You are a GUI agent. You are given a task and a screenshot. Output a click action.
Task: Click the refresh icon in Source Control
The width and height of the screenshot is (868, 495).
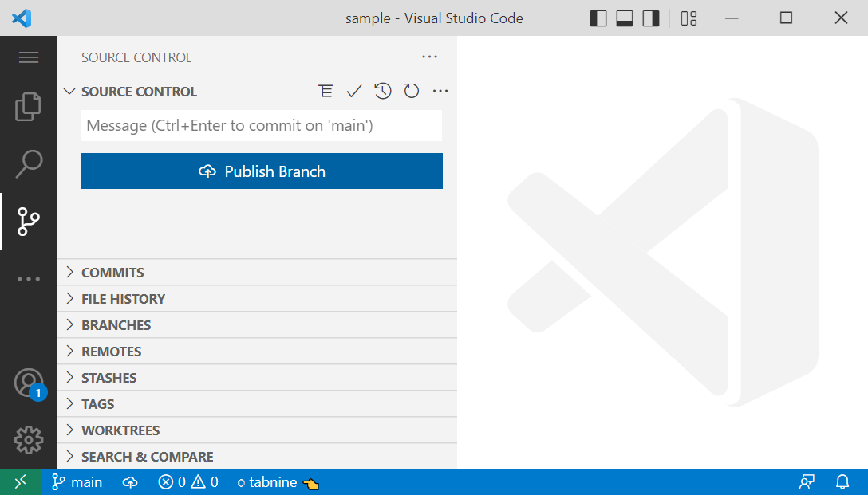[x=412, y=92]
